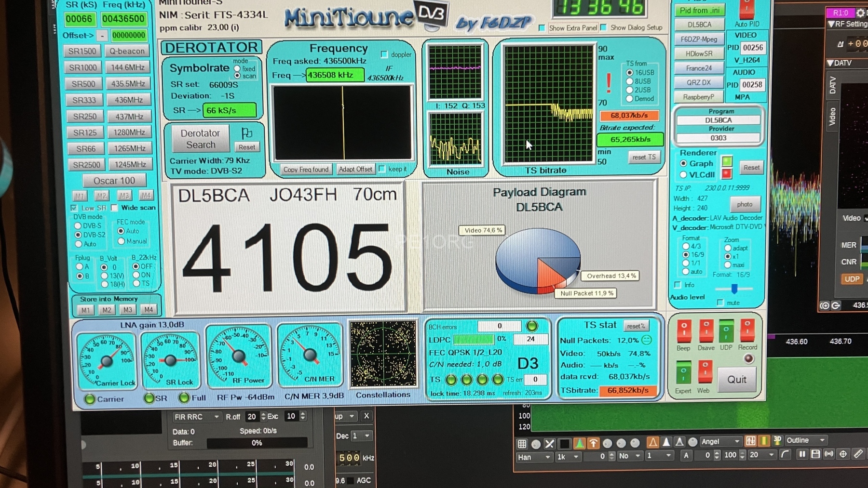
Task: Turn on the Record rocker switch
Action: pos(747,330)
